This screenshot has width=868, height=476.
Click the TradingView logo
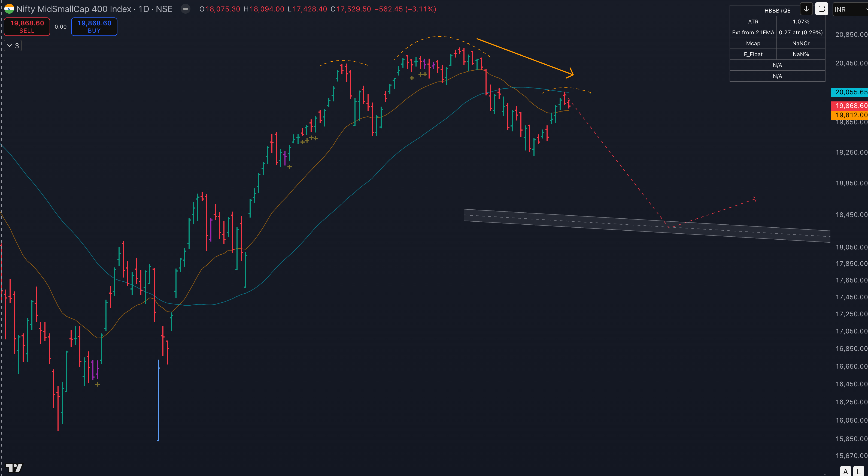(x=14, y=468)
